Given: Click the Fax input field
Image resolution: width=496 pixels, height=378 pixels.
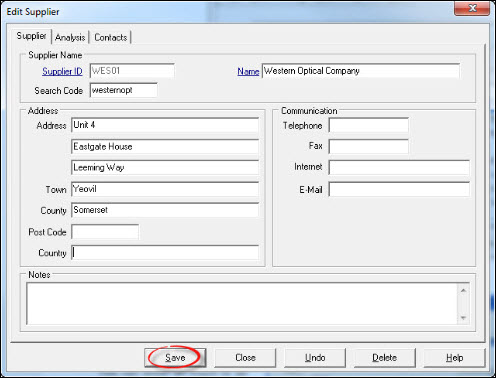Looking at the screenshot, I should coord(369,146).
